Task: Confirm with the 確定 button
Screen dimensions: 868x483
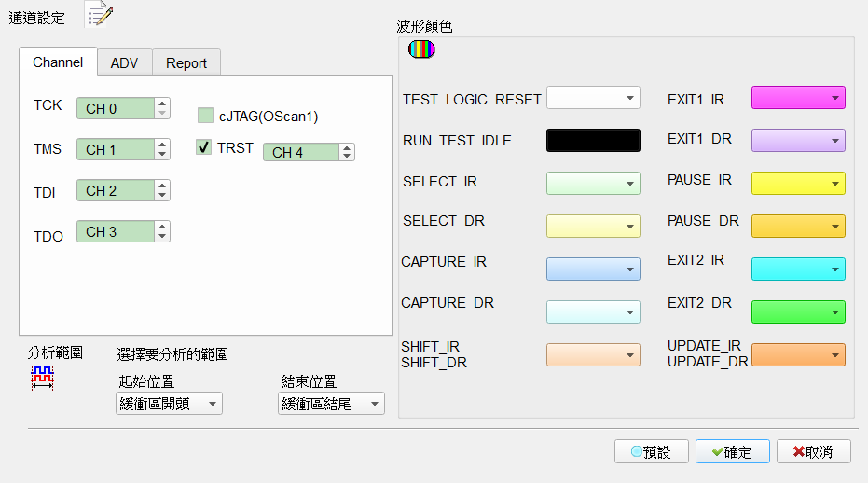Action: point(733,451)
